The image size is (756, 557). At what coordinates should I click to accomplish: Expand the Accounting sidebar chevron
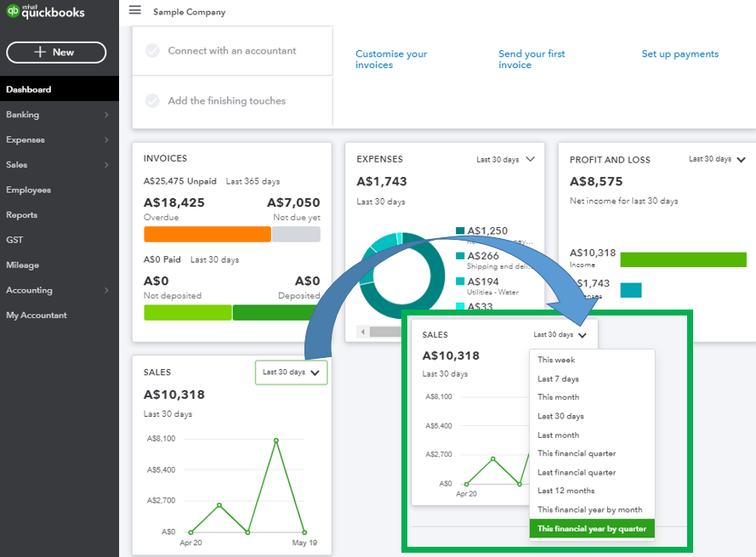[106, 290]
